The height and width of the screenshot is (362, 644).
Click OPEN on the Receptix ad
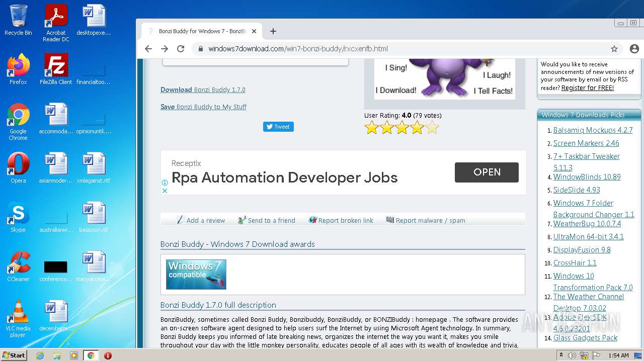[x=487, y=172]
